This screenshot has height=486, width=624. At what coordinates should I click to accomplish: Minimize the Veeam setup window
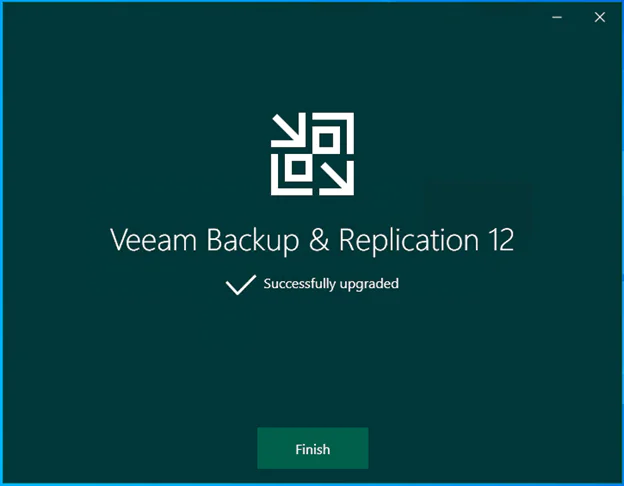(557, 17)
